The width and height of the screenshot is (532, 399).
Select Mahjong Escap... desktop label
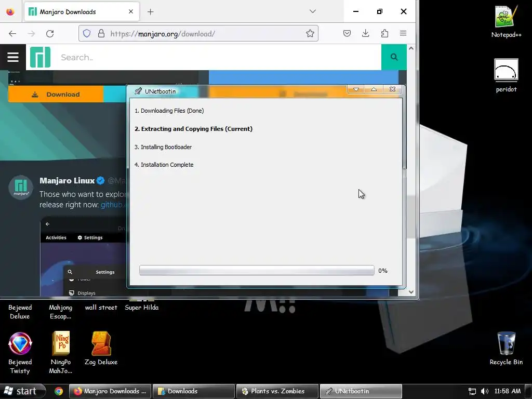(60, 312)
